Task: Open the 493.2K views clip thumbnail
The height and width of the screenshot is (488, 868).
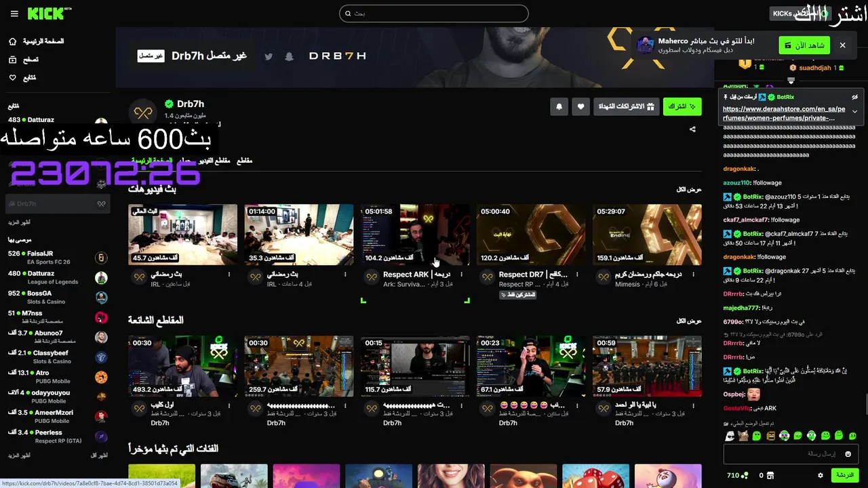Action: point(183,366)
